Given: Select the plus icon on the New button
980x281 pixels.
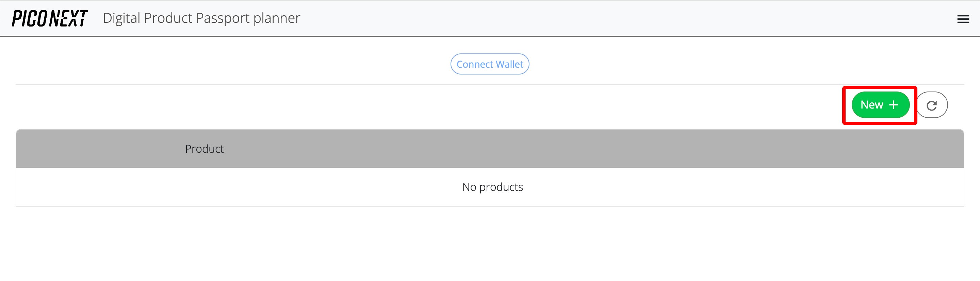Looking at the screenshot, I should pyautogui.click(x=894, y=104).
